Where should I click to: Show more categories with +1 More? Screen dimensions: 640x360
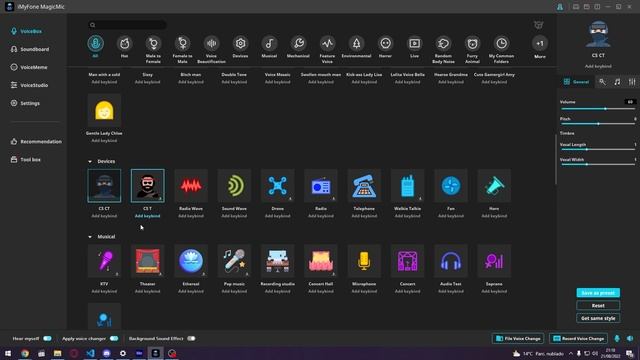[x=540, y=43]
